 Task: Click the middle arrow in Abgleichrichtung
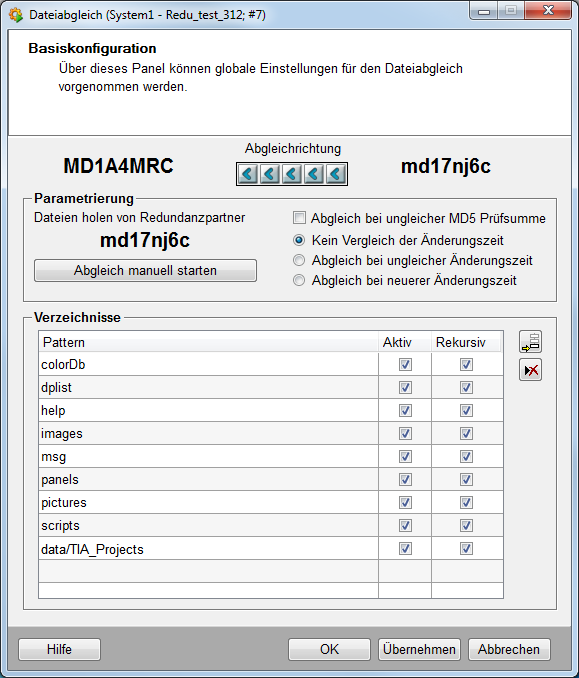click(292, 174)
